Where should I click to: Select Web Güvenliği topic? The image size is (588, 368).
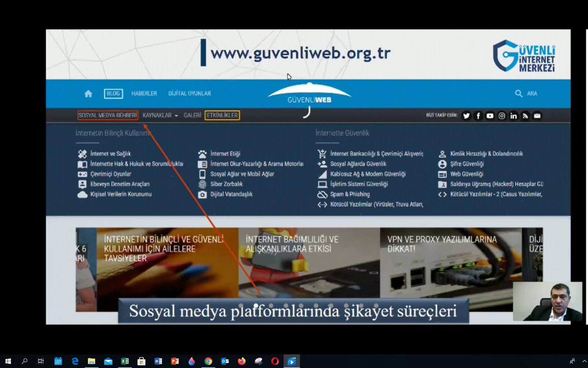click(467, 174)
